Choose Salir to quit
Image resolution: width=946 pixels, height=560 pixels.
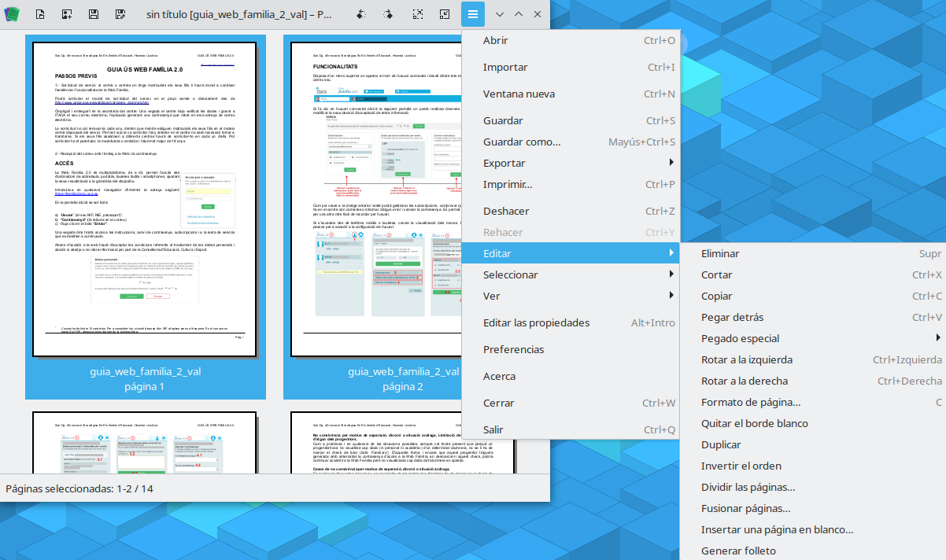coord(571,429)
